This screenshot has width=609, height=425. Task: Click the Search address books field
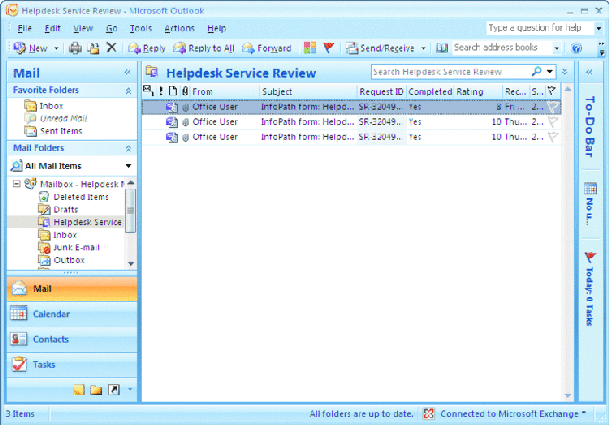[502, 48]
